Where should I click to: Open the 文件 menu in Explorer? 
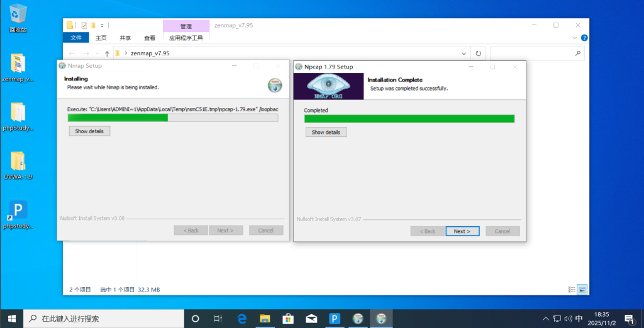[x=76, y=38]
